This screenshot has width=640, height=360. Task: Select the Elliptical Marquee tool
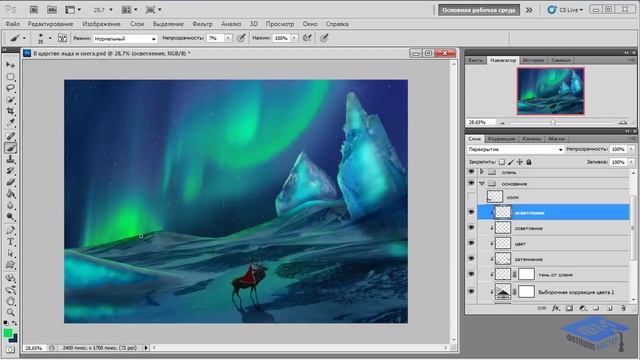(x=11, y=77)
